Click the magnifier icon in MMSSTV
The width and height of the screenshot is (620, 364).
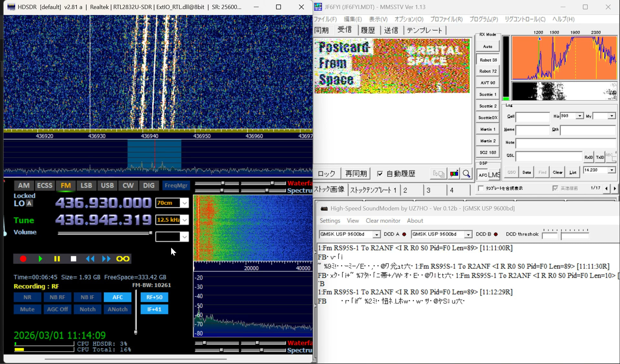(x=466, y=174)
